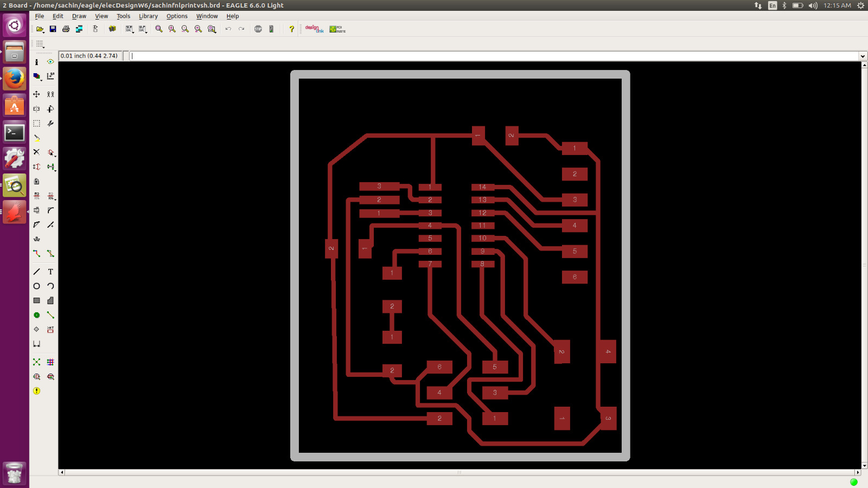The image size is (868, 488).
Task: Click the Go traffic-light icon
Action: point(271,29)
